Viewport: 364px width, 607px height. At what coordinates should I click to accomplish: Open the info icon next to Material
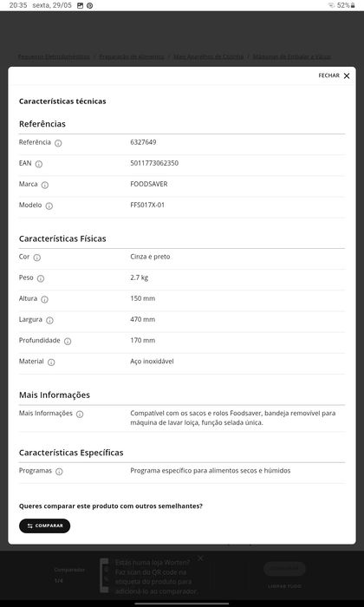51,362
